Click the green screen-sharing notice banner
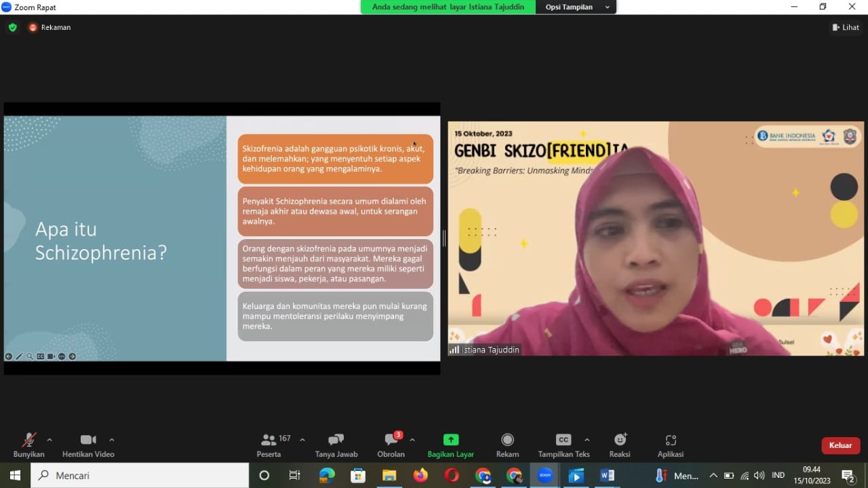 (x=448, y=7)
